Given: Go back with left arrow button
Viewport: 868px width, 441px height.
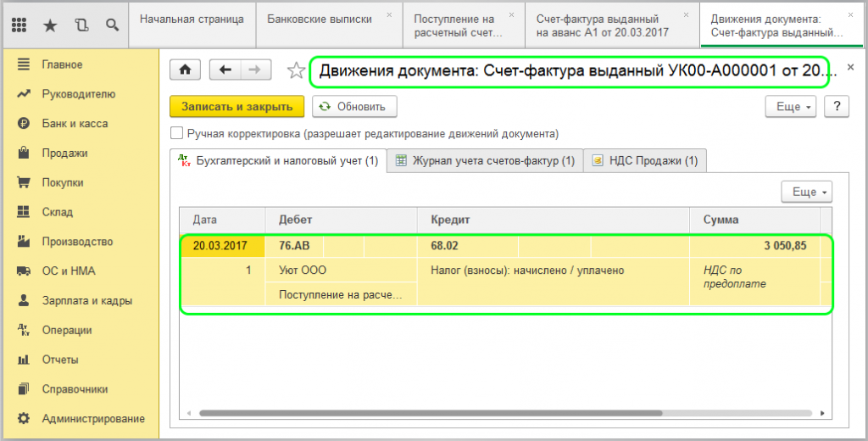Looking at the screenshot, I should tap(225, 70).
